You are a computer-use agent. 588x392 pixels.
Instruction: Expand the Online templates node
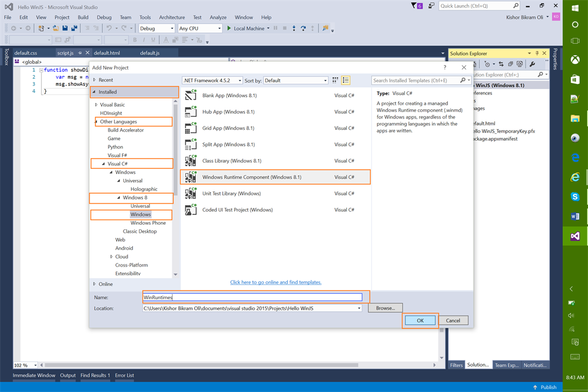(95, 284)
